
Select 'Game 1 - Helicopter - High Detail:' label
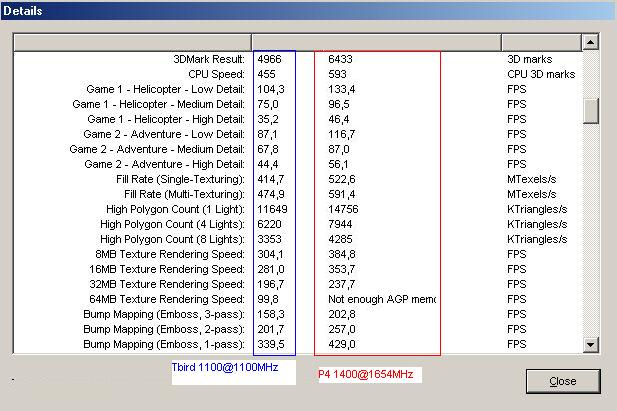(166, 119)
